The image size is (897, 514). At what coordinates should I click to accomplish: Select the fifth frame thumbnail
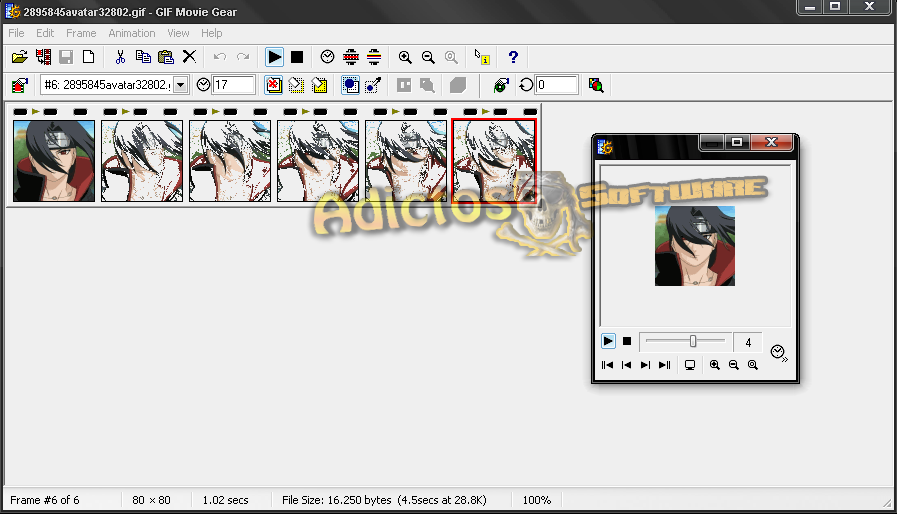pyautogui.click(x=406, y=161)
